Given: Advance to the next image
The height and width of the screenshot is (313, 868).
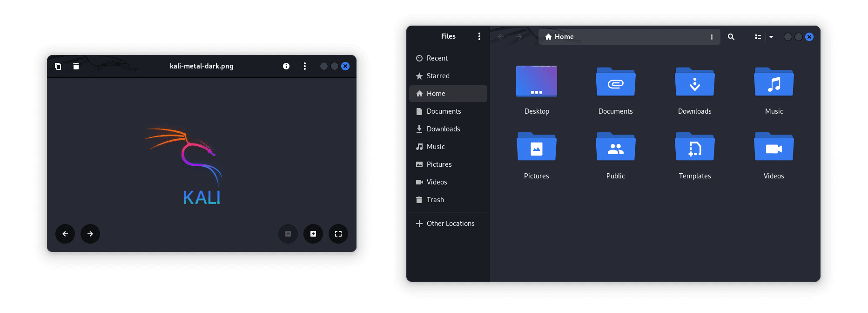Looking at the screenshot, I should point(90,234).
